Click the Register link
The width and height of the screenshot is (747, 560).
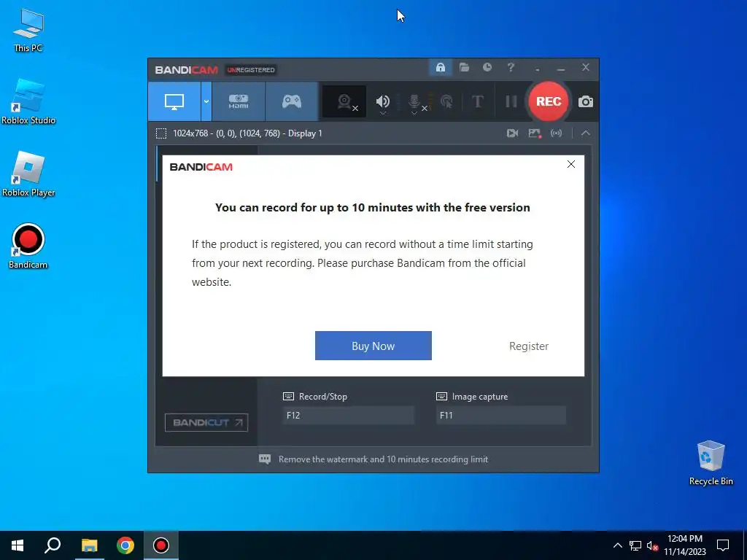[x=529, y=346]
